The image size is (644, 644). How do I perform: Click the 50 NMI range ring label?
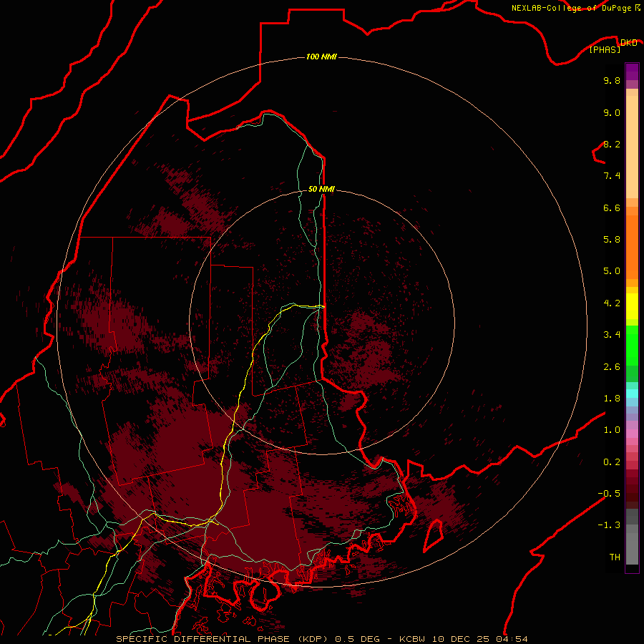321,189
